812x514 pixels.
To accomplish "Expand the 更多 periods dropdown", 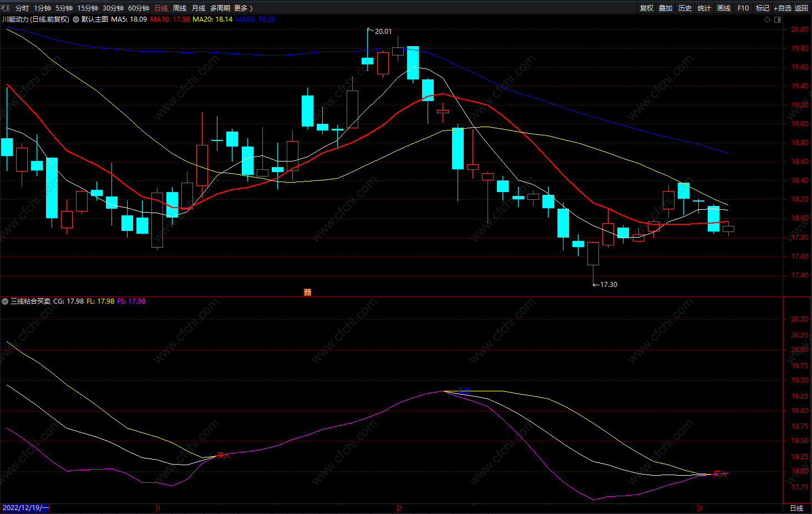I will click(243, 8).
